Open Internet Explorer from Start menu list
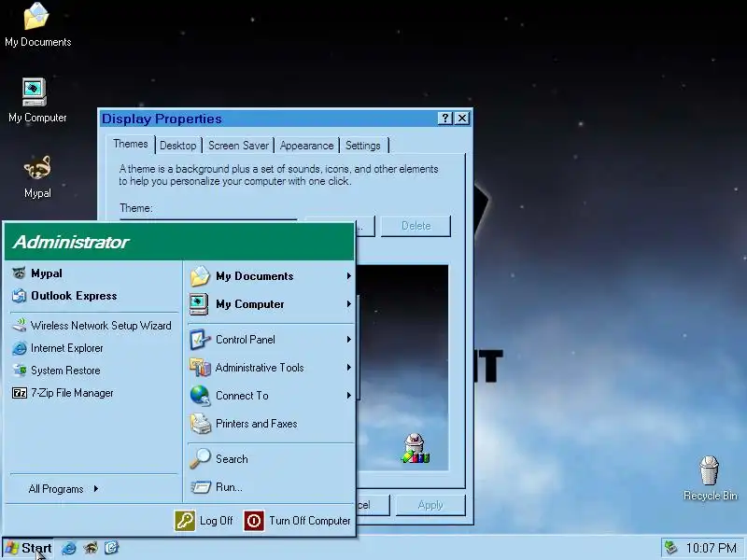This screenshot has width=747, height=560. pyautogui.click(x=94, y=348)
